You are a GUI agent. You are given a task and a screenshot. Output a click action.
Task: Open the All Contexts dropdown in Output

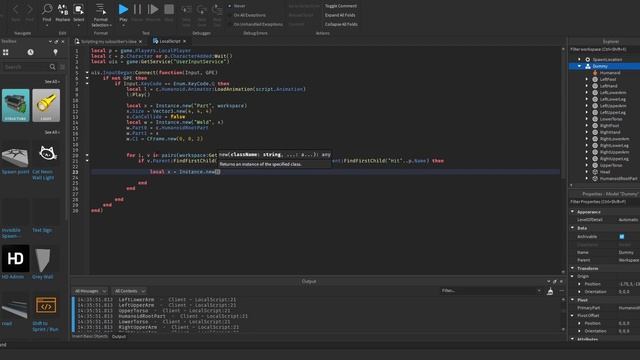[x=129, y=291]
